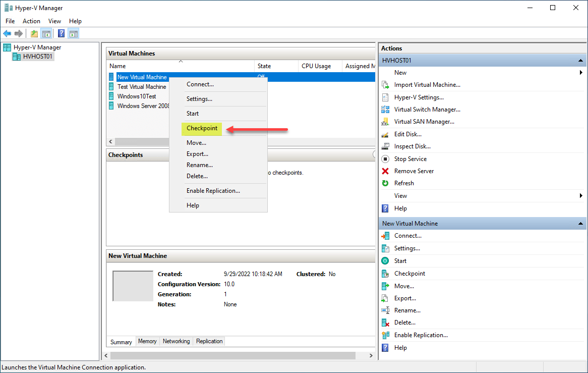This screenshot has width=588, height=373.
Task: Click the virtual machine thumbnail preview
Action: tap(133, 286)
